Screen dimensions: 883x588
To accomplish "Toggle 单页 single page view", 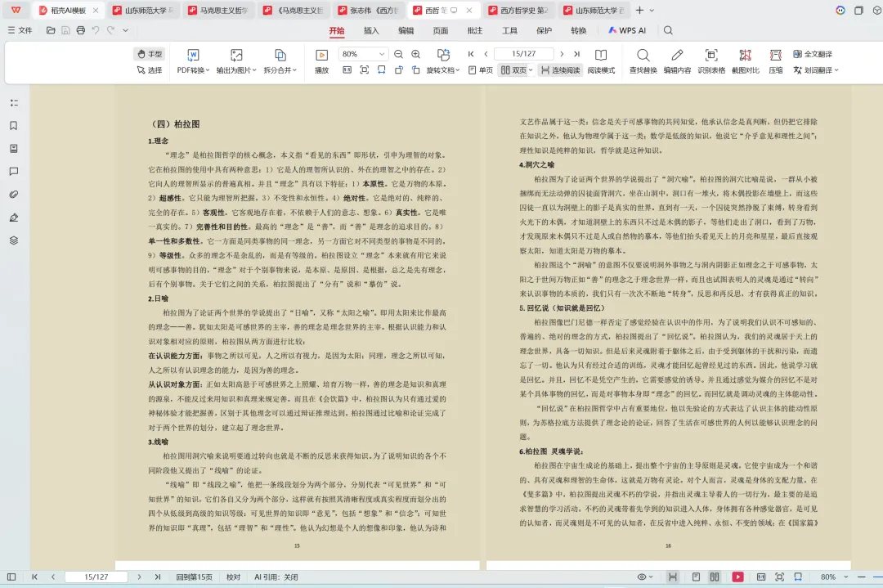I will pyautogui.click(x=481, y=70).
